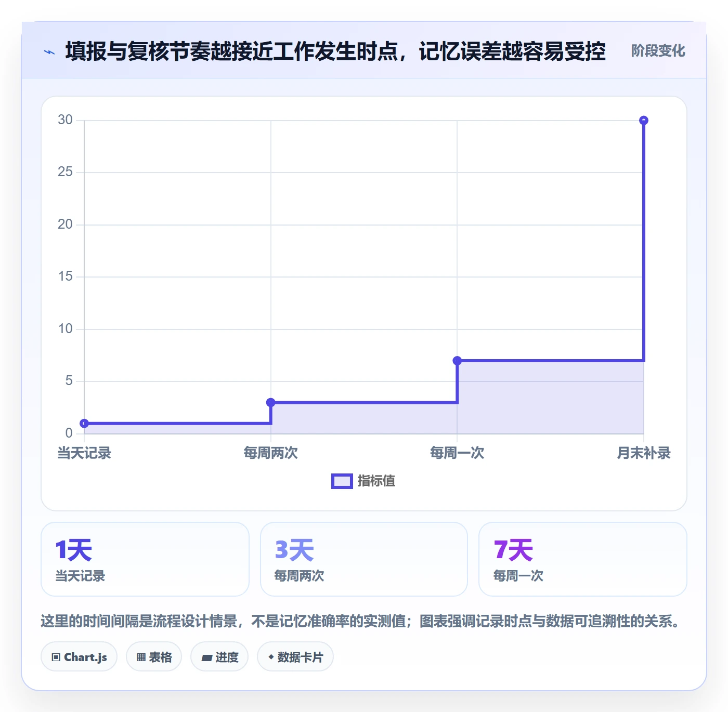Image resolution: width=728 pixels, height=712 pixels.
Task: Select the 3天 每周两次 data card
Action: coord(364,559)
